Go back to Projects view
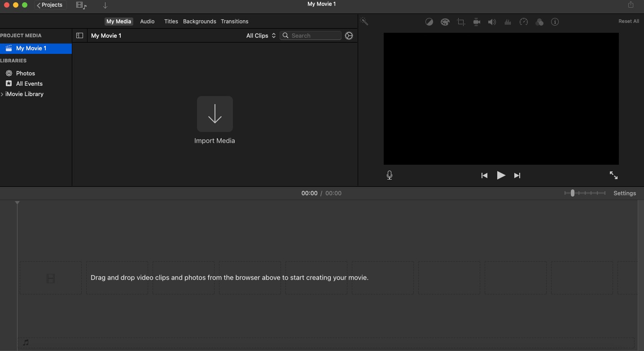Screen dimensions: 644x351 click(50, 5)
